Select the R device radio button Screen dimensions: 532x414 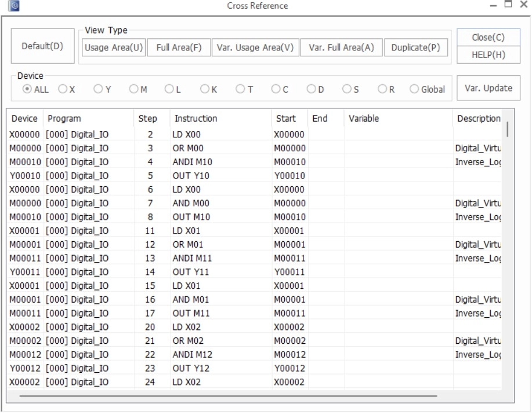[382, 89]
